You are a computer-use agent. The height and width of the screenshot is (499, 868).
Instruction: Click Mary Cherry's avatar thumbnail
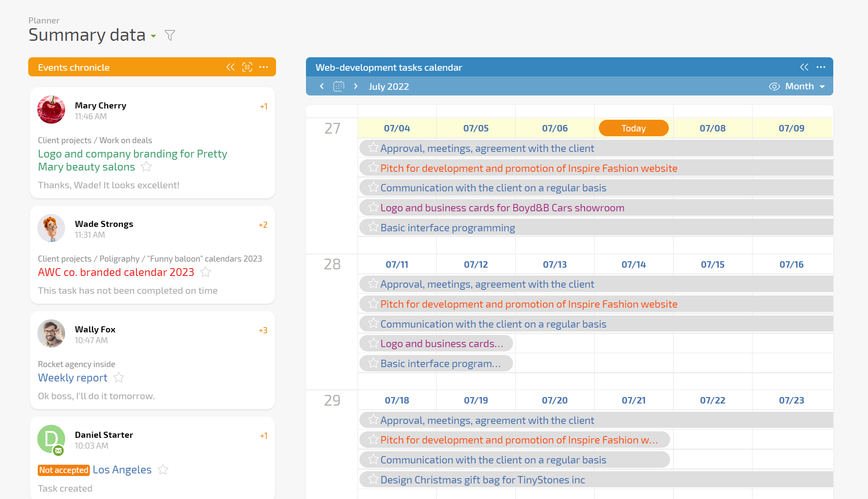point(51,110)
